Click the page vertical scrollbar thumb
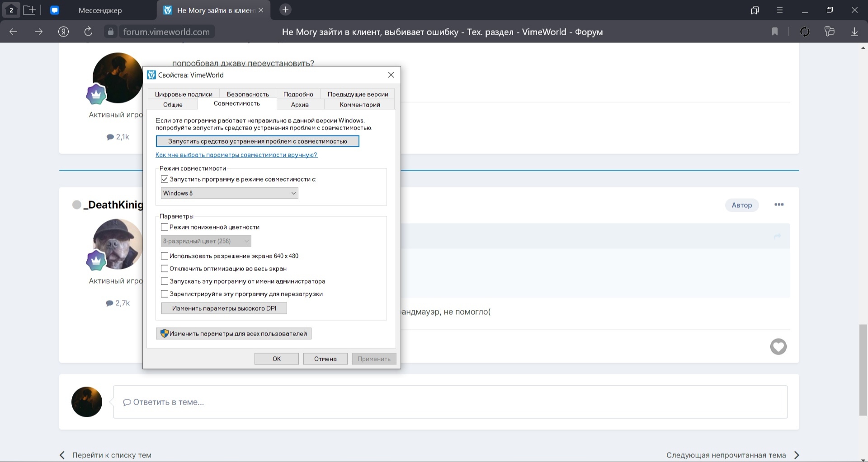868x462 pixels. pyautogui.click(x=863, y=369)
